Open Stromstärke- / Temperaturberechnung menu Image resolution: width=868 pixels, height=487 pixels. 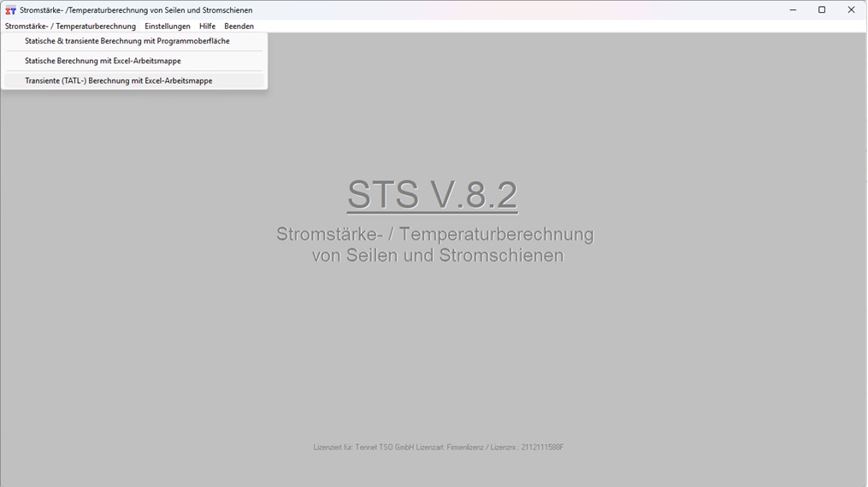tap(70, 26)
